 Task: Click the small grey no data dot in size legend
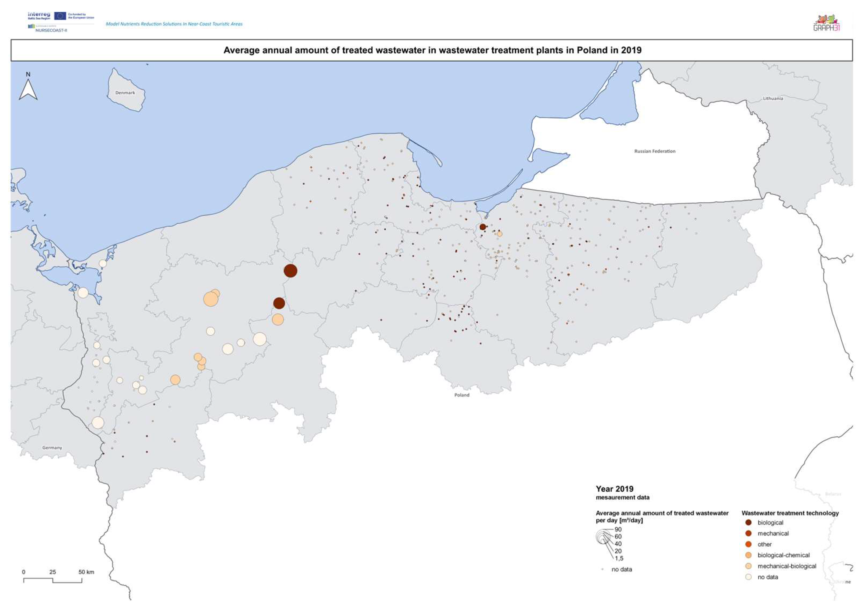pos(602,569)
